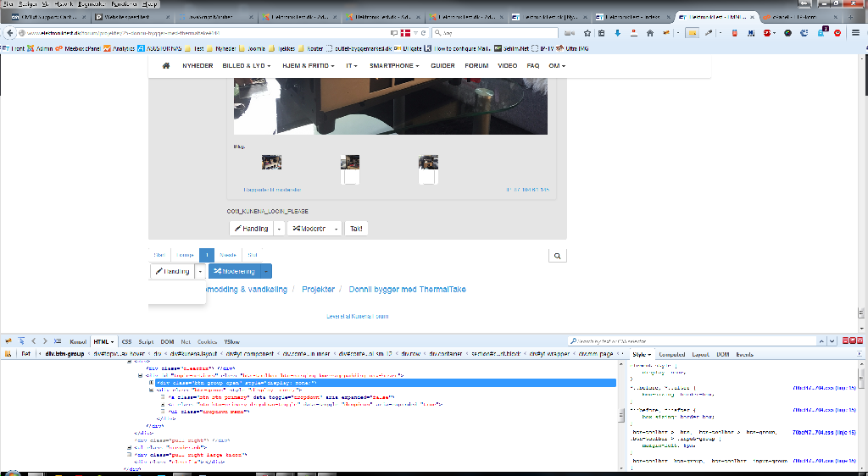Screen dimensions: 868x476
Task: Click previous search result arrow in Firebug
Action: point(822,341)
